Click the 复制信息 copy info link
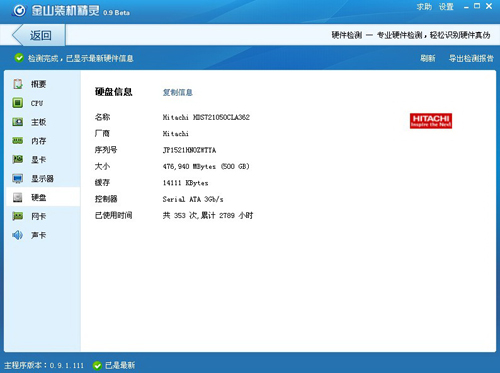 (x=178, y=92)
